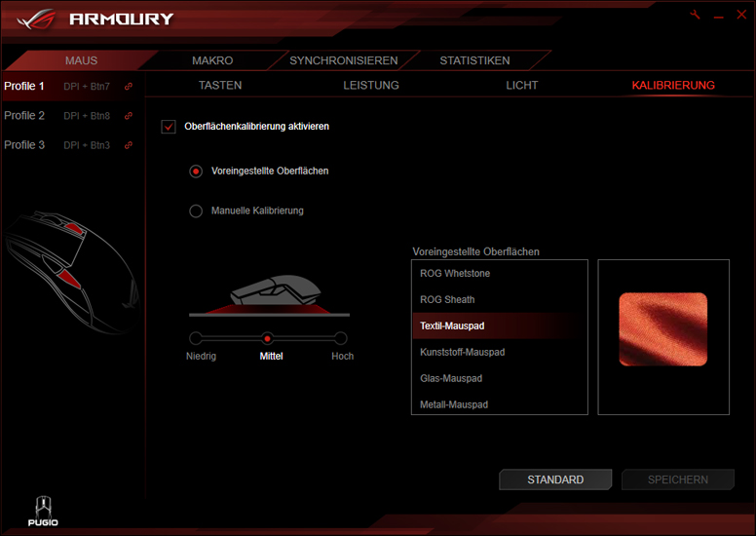Image resolution: width=756 pixels, height=536 pixels.
Task: Open the MAKRO tab
Action: (x=212, y=60)
